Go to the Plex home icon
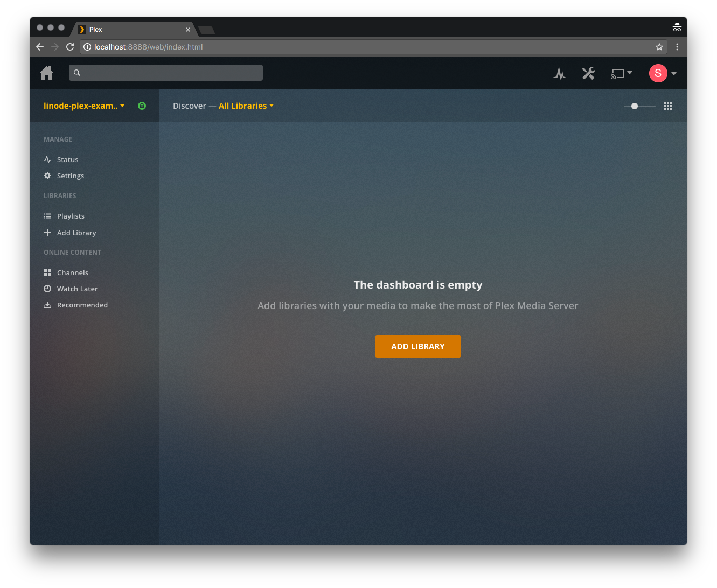This screenshot has height=588, width=717. pos(47,73)
